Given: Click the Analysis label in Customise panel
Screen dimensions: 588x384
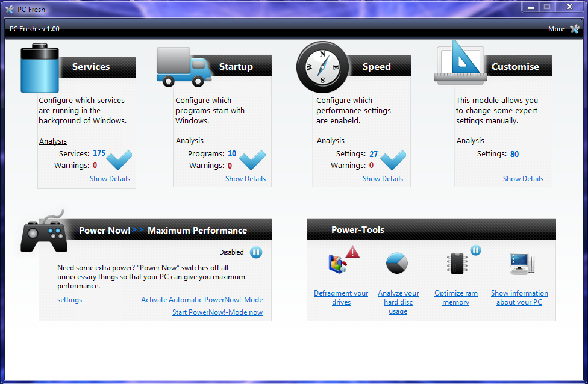Looking at the screenshot, I should point(471,140).
